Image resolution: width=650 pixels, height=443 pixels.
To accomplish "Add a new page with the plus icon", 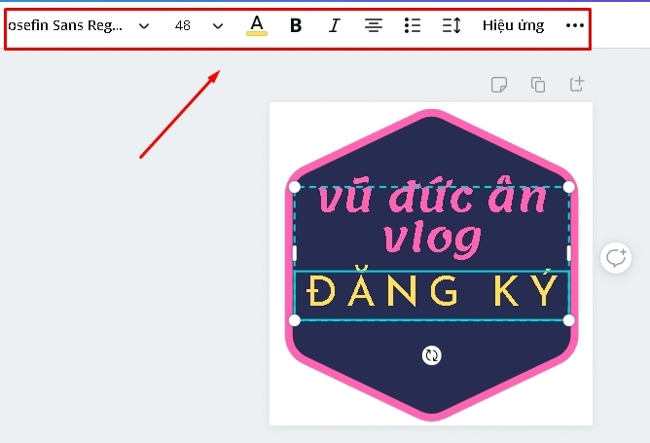I will pos(577,85).
